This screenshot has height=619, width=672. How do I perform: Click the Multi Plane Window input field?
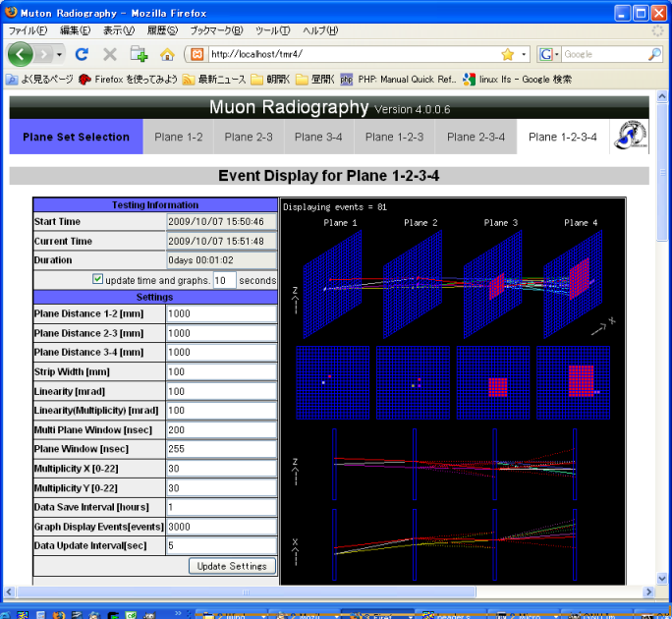[x=221, y=430]
